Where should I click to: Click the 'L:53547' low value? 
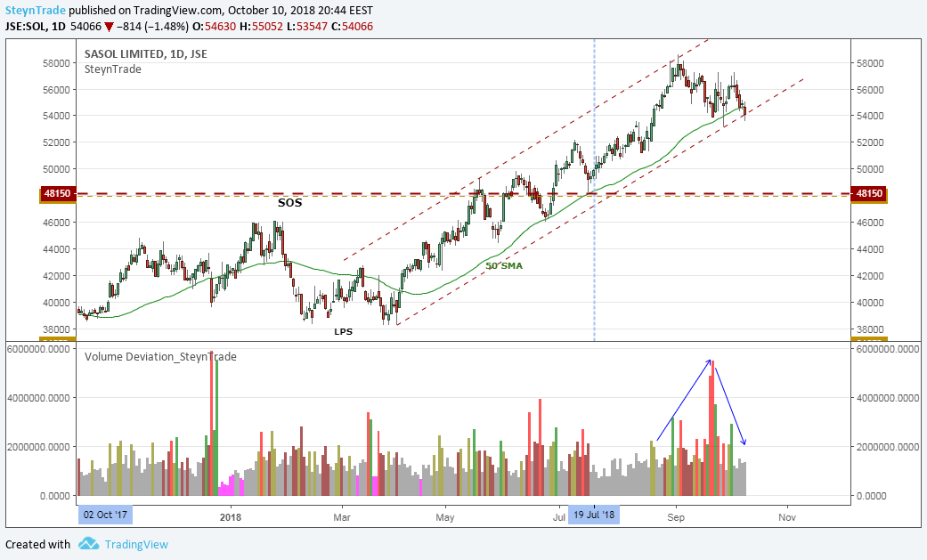point(306,26)
